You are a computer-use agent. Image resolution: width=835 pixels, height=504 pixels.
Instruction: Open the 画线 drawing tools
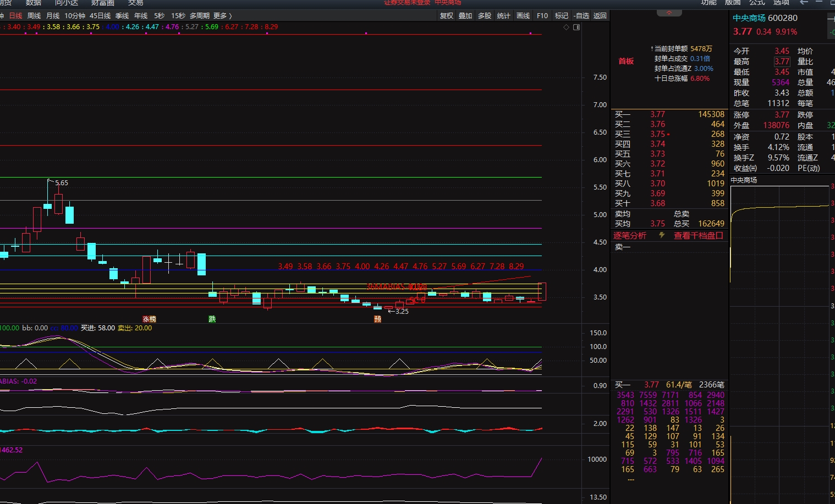coord(523,16)
